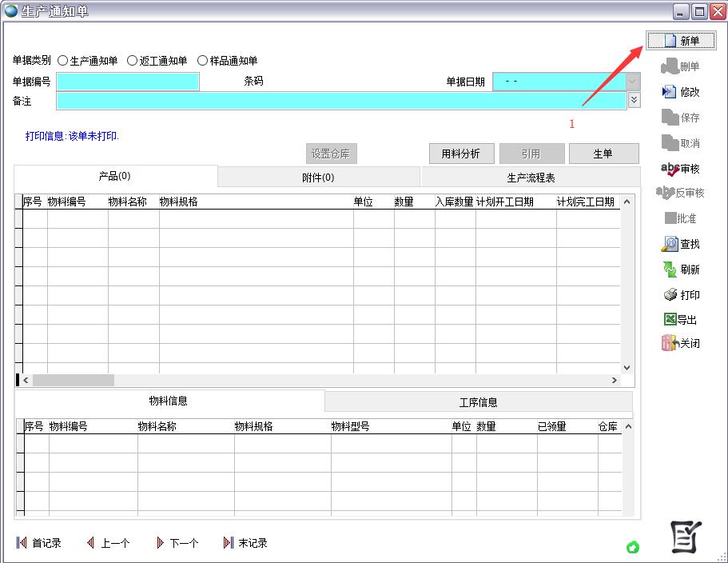Click the 查找 (Find) magnifier icon
The height and width of the screenshot is (563, 728).
pos(670,244)
